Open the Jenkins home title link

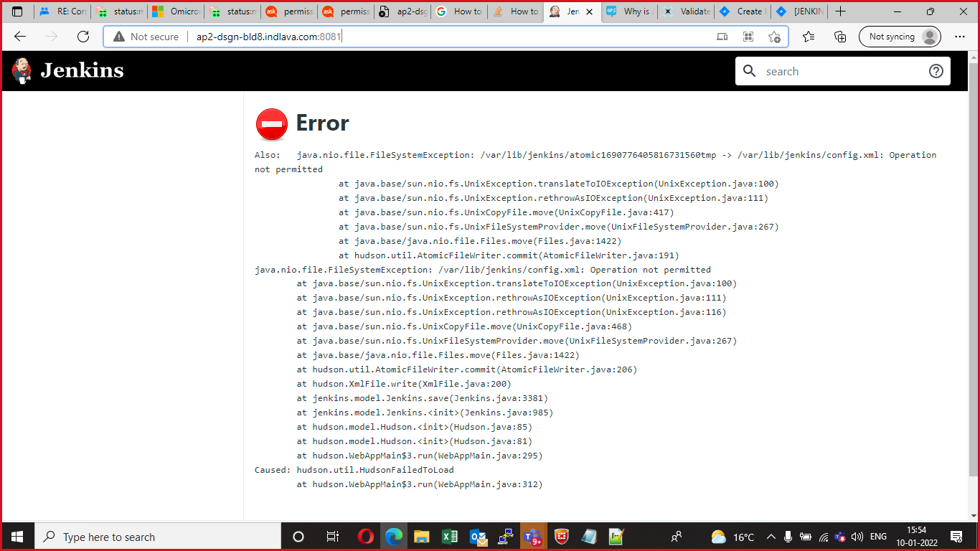tap(82, 70)
